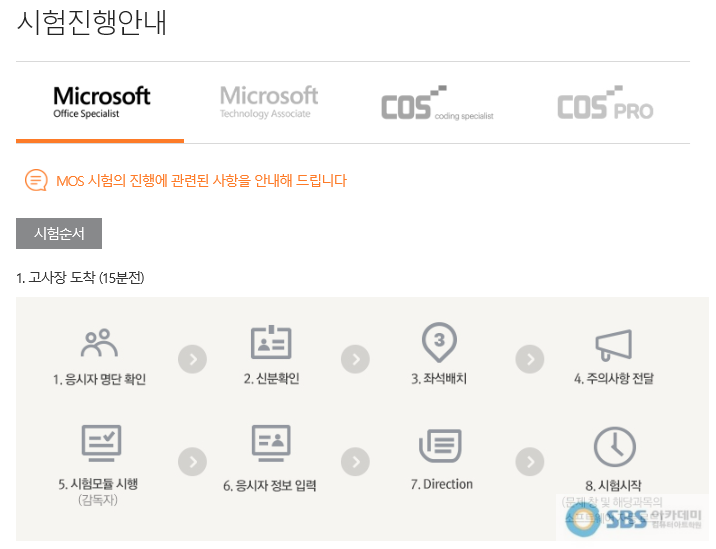Open the COS PRO tab

[x=605, y=103]
